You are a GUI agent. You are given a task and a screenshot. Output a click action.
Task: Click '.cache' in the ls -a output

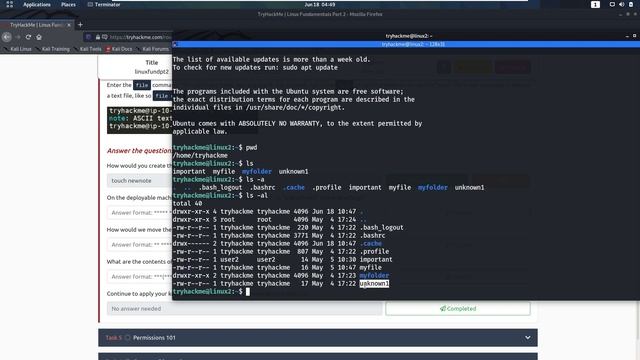(x=293, y=187)
